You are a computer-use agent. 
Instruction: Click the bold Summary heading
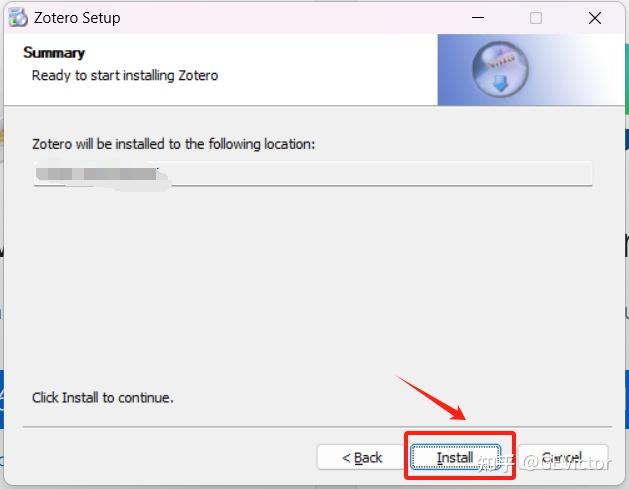54,53
